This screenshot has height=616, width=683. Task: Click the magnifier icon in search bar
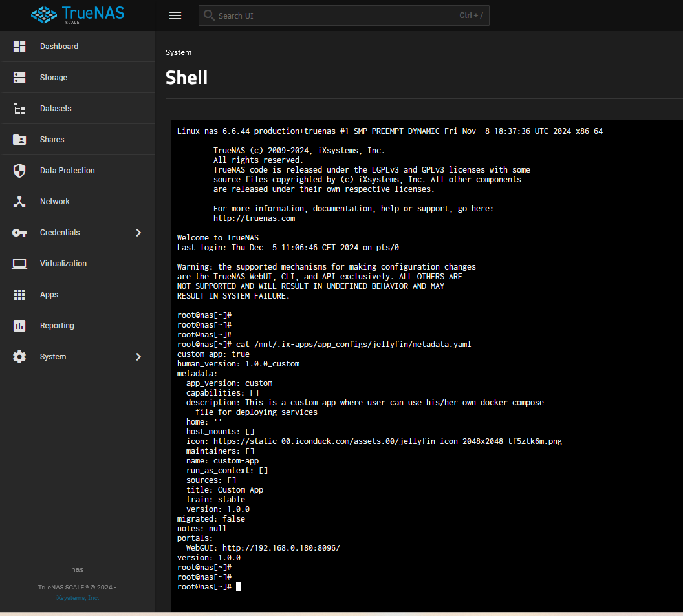coord(209,16)
